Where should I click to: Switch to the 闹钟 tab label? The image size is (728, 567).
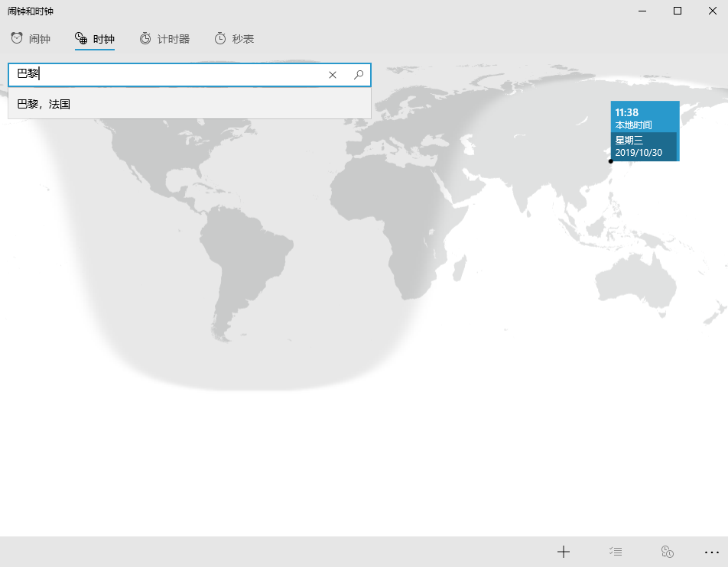40,38
